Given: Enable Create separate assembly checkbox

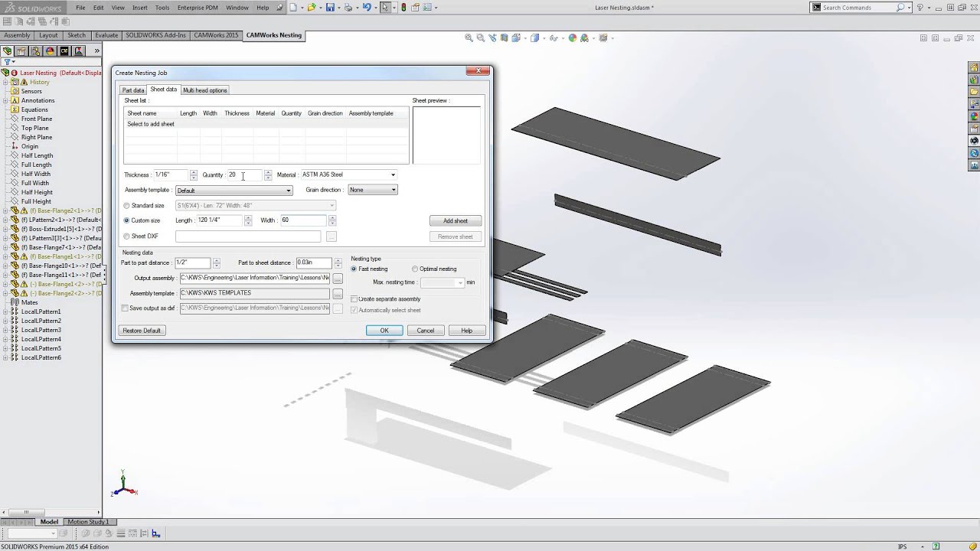Looking at the screenshot, I should click(354, 298).
